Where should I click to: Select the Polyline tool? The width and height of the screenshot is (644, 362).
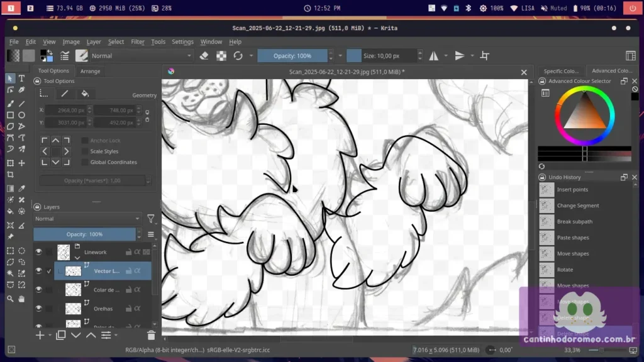coord(22,126)
